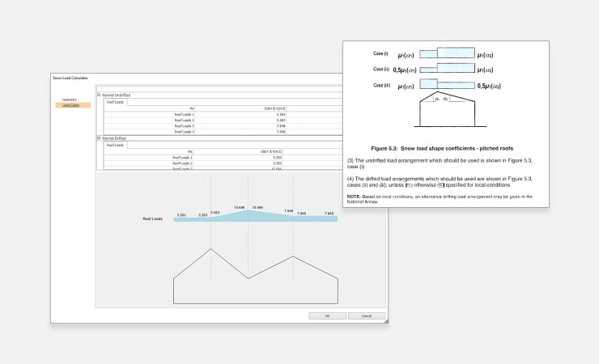
Task: Click the OK button
Action: [327, 316]
